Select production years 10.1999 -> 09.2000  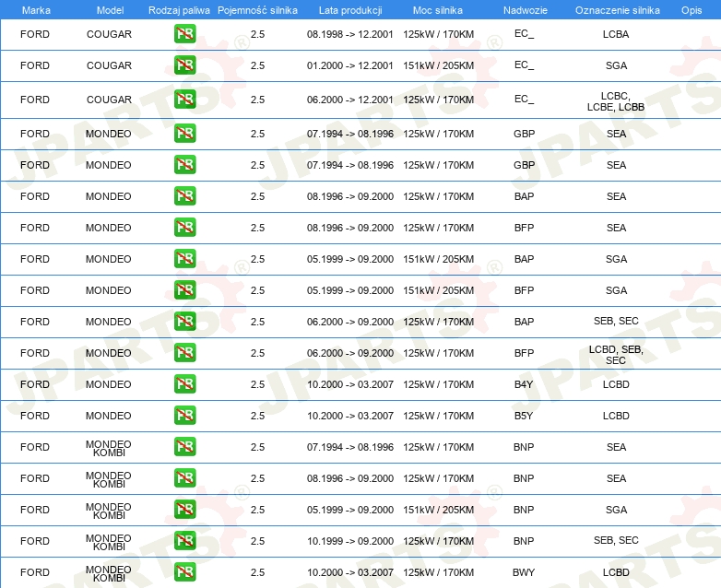[x=350, y=541]
